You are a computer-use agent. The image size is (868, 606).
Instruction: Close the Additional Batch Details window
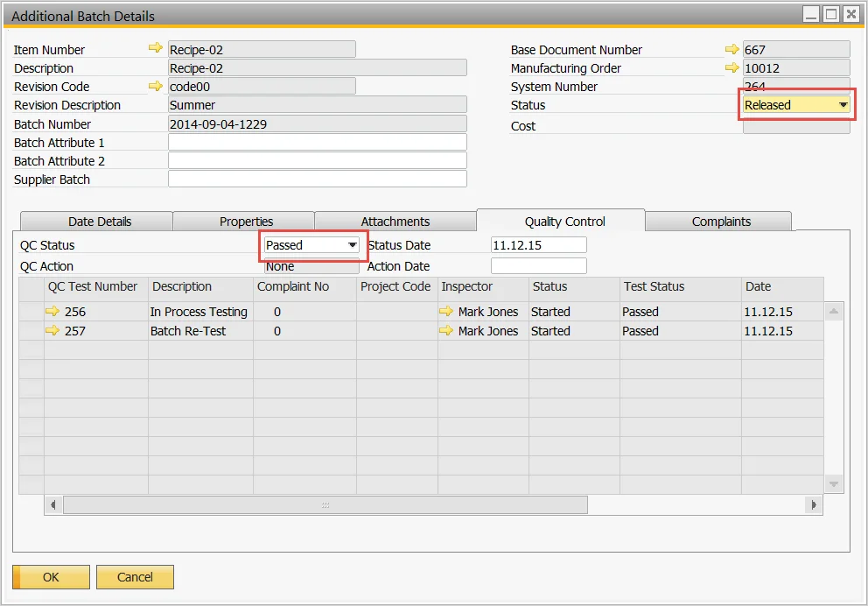850,14
